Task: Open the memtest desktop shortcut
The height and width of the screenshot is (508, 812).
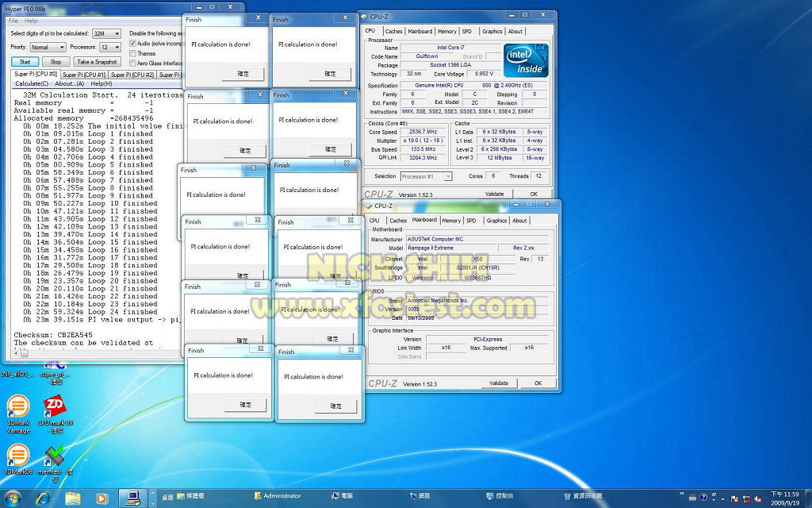Action: (54, 458)
